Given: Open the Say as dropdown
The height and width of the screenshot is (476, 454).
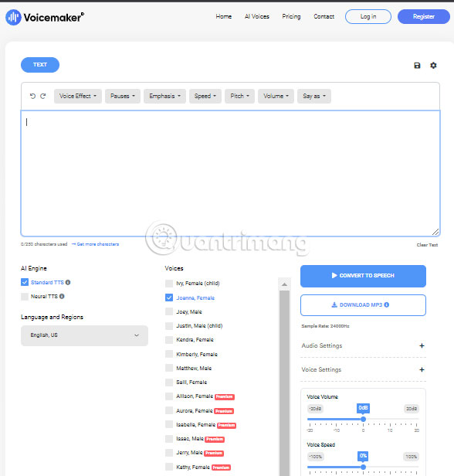Looking at the screenshot, I should (x=314, y=97).
